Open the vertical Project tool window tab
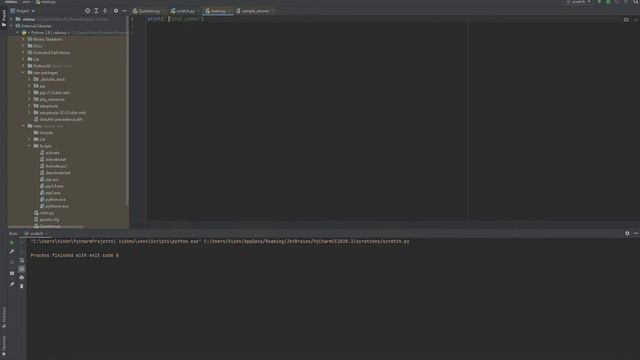 pyautogui.click(x=4, y=19)
